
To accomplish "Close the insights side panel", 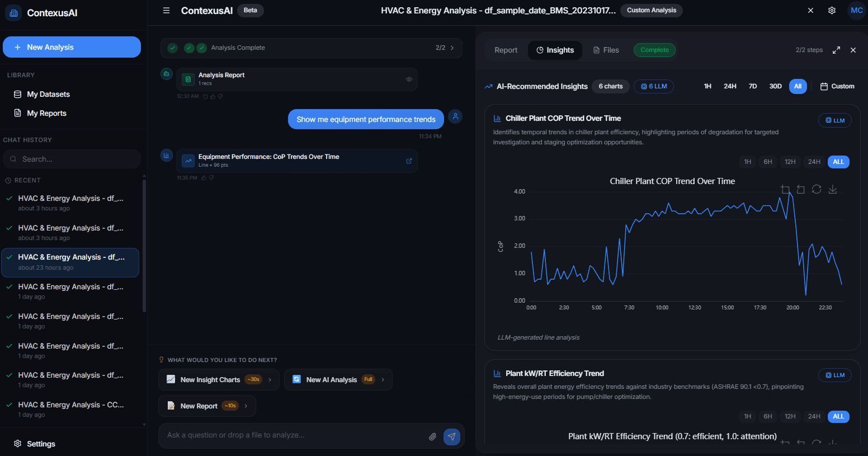I will point(853,50).
